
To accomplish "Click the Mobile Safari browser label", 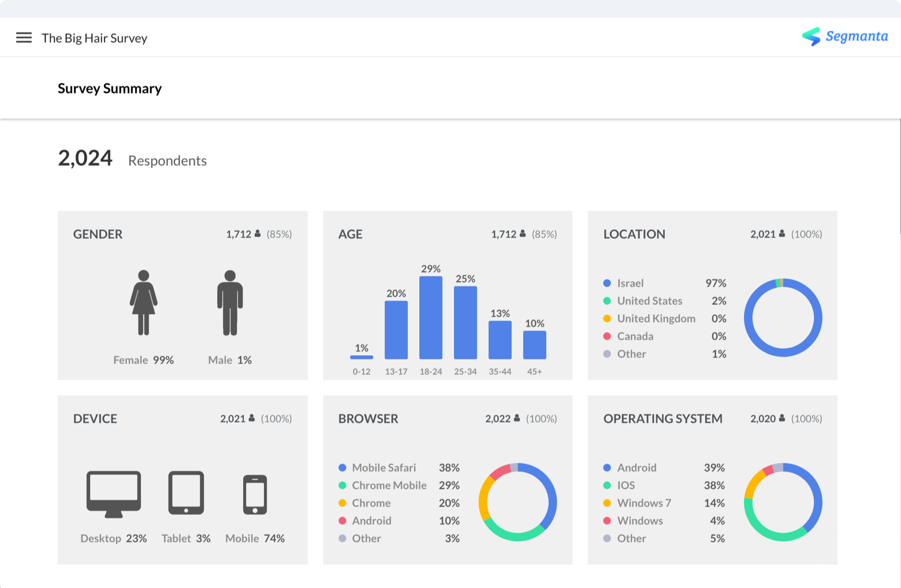I will click(384, 467).
